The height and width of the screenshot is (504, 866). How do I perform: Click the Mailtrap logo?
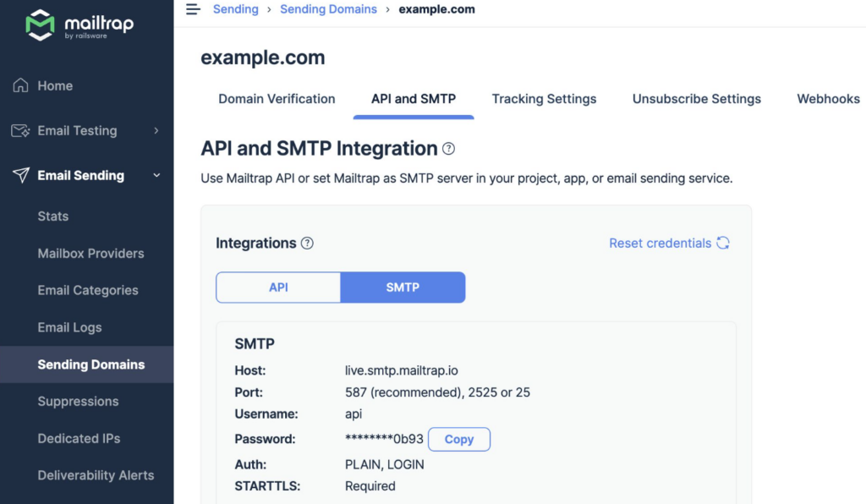(x=79, y=25)
